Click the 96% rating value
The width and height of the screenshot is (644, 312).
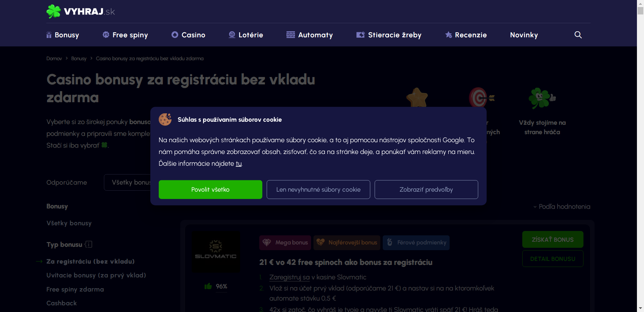222,286
